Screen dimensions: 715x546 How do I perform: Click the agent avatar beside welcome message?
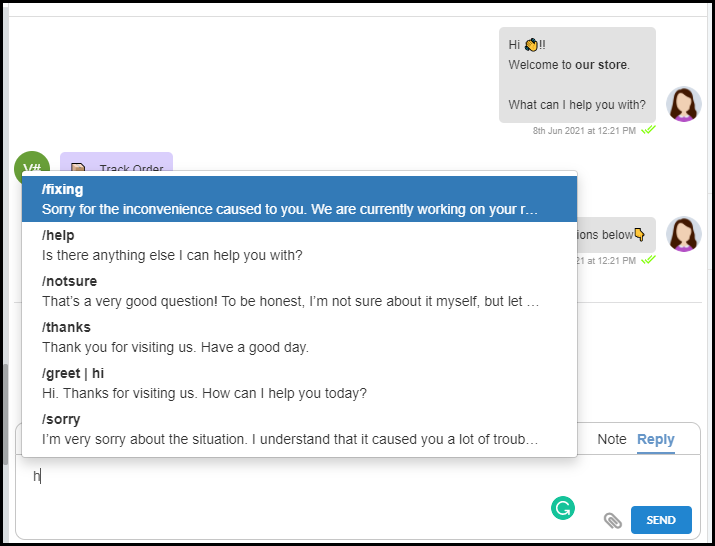click(684, 104)
